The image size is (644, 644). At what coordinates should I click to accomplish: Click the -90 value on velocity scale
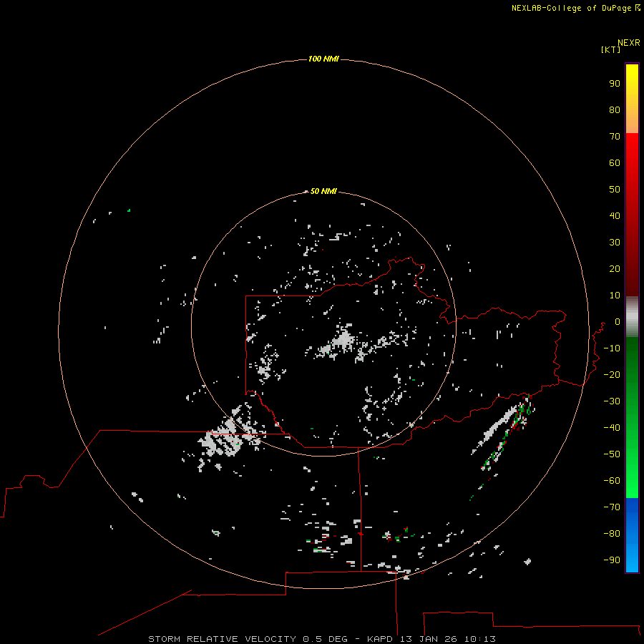pos(612,560)
